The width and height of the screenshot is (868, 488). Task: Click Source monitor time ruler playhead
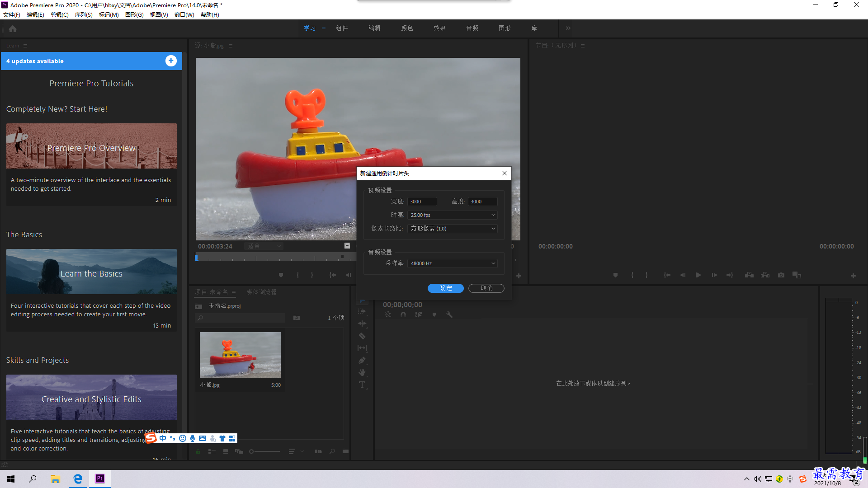[196, 258]
